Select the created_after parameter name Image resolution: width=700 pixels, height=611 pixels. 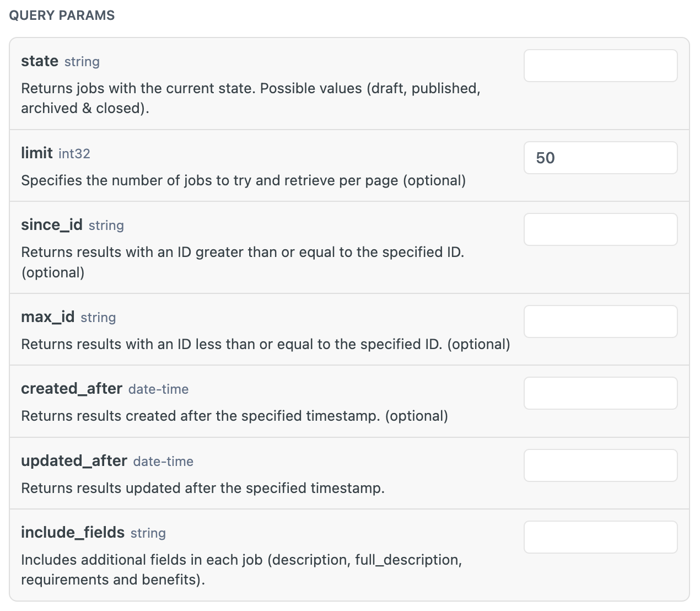[x=71, y=389]
